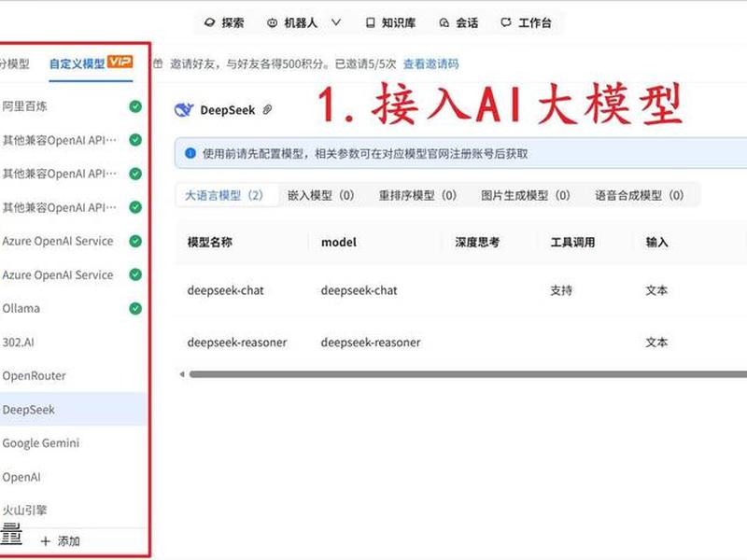Click the DeepSeek whale logo
This screenshot has height=560, width=747.
pos(184,110)
